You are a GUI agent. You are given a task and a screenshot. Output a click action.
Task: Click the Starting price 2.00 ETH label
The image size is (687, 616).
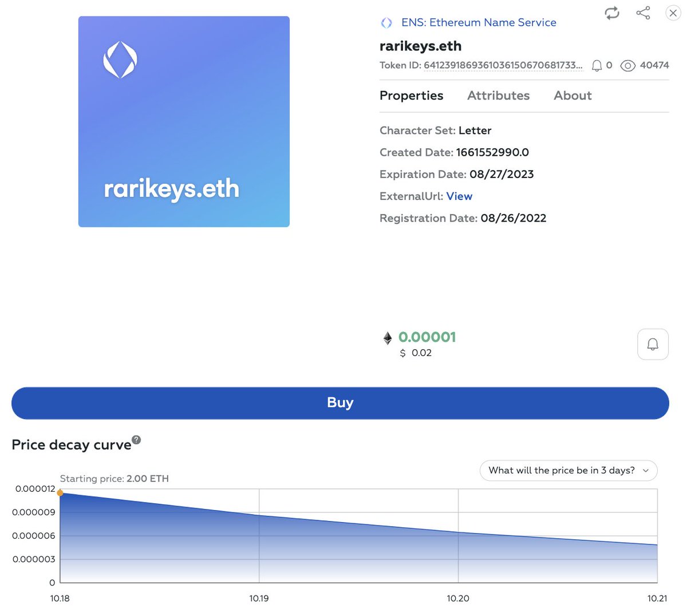click(x=114, y=479)
